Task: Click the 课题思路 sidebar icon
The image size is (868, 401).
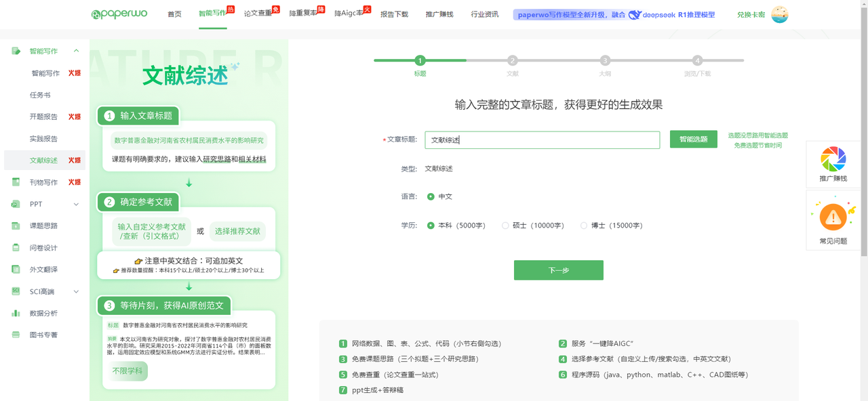Action: pos(16,226)
